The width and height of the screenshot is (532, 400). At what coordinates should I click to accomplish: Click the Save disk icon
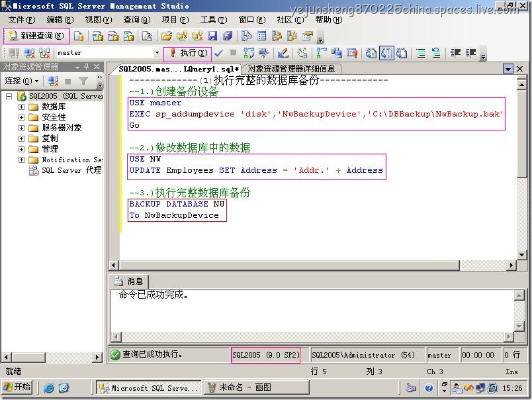tap(212, 36)
